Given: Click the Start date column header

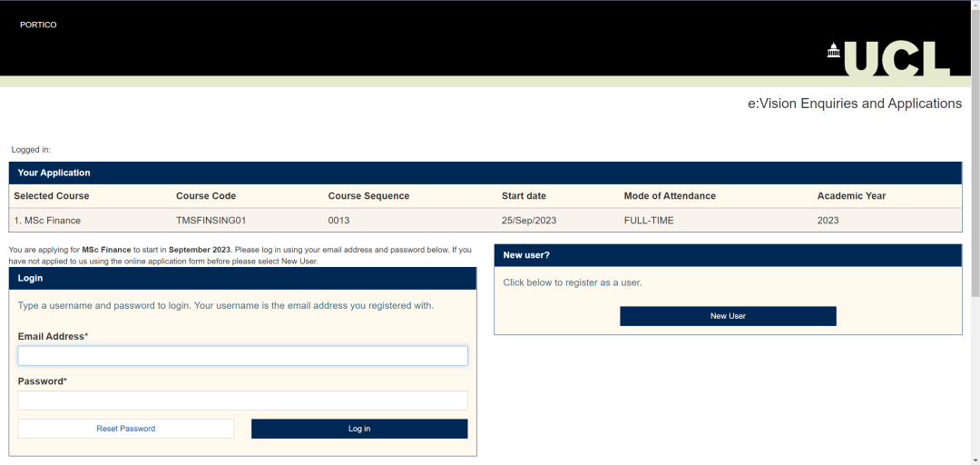Looking at the screenshot, I should tap(524, 196).
